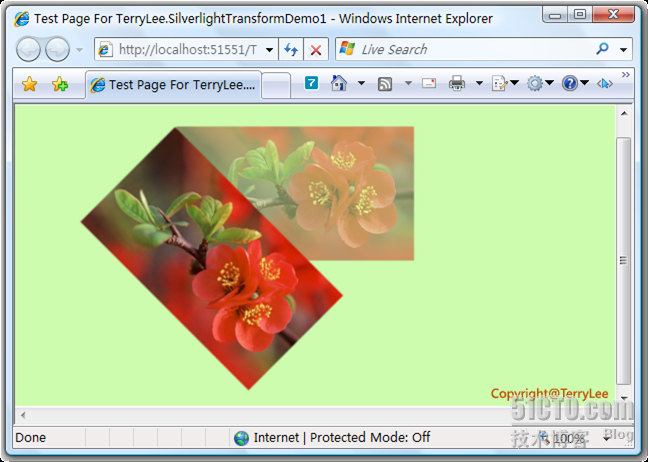Open the Help question mark menu
This screenshot has width=648, height=462.
(x=575, y=83)
